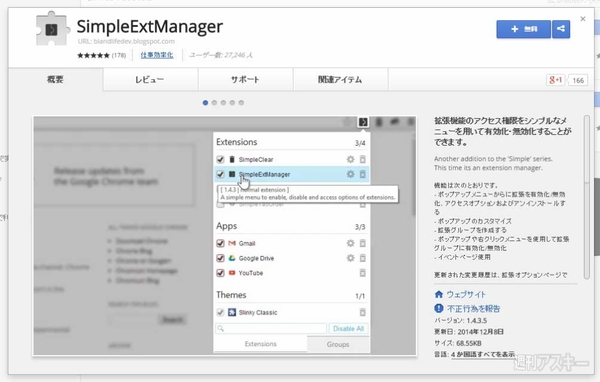
Task: Toggle the YouTube checkbox
Action: 220,273
